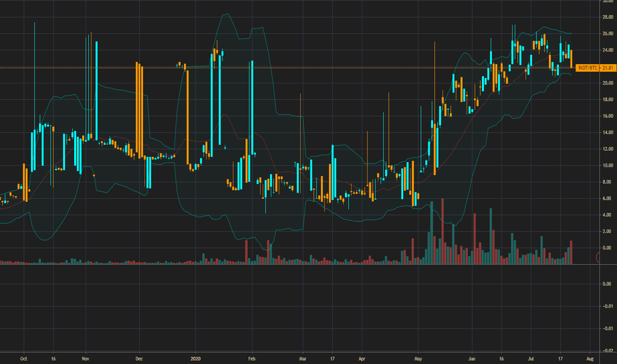Select the Jul label on time axis
This screenshot has height=364, width=617.
click(x=531, y=359)
